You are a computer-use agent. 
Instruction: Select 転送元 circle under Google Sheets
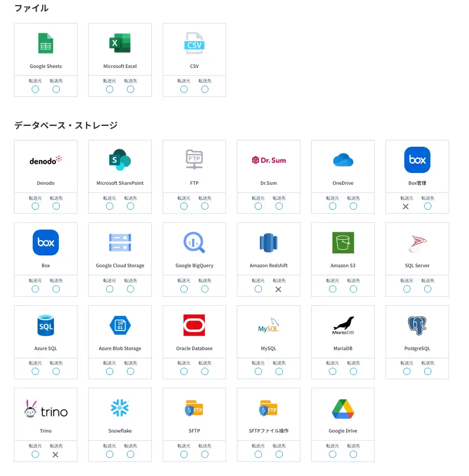coord(35,89)
